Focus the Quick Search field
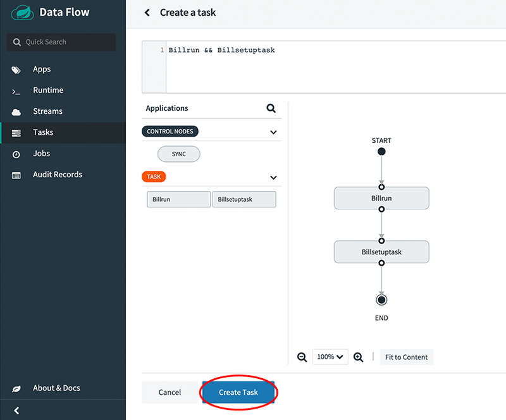The height and width of the screenshot is (420, 506). [61, 42]
